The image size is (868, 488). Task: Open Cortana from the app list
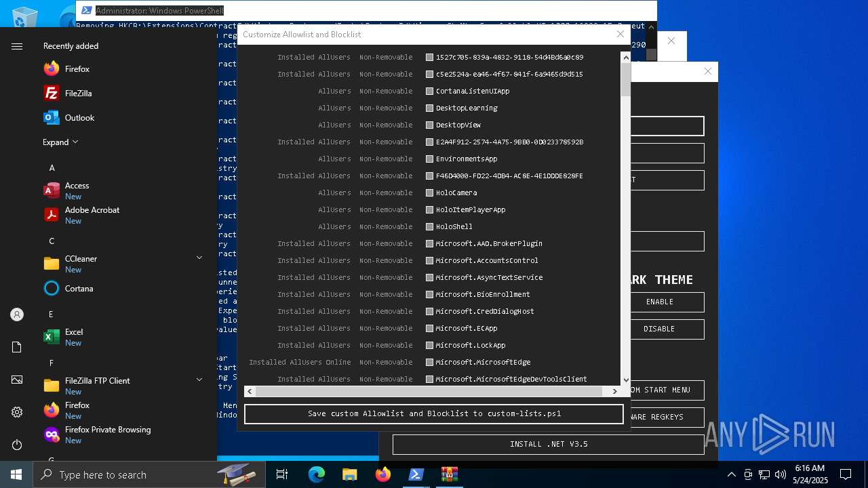(68, 289)
